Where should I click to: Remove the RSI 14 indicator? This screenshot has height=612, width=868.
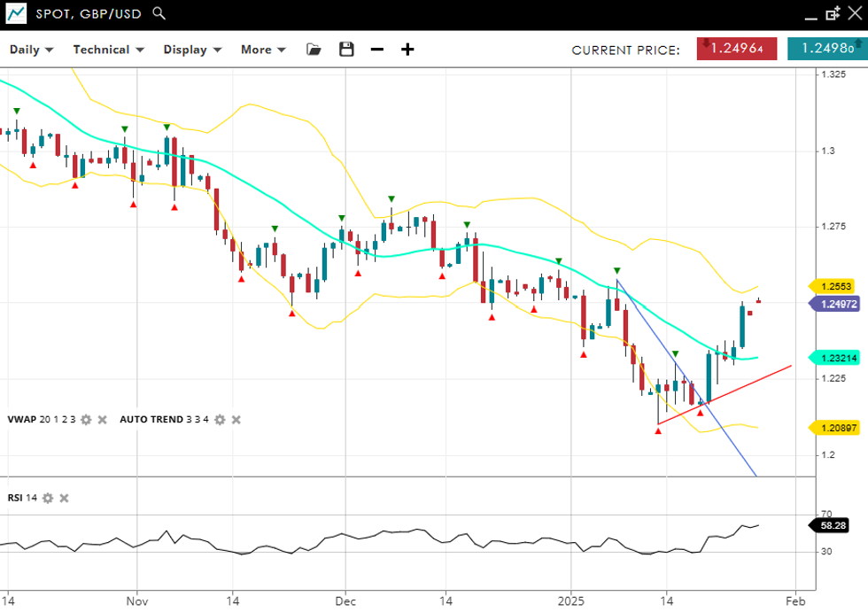tap(64, 499)
